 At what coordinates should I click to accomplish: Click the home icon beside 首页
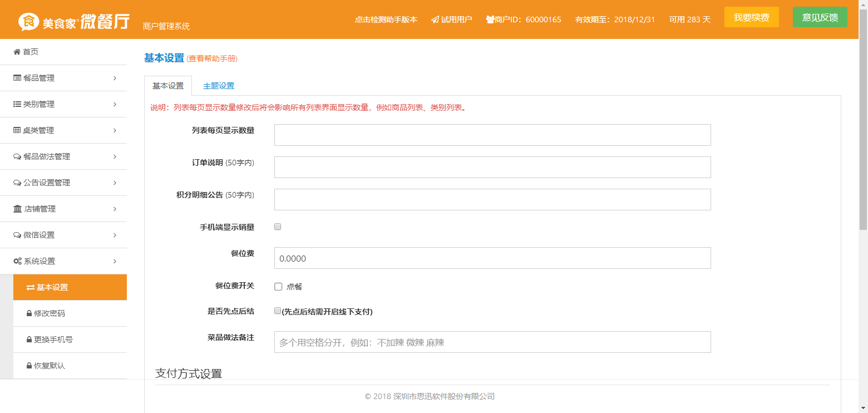tap(17, 52)
